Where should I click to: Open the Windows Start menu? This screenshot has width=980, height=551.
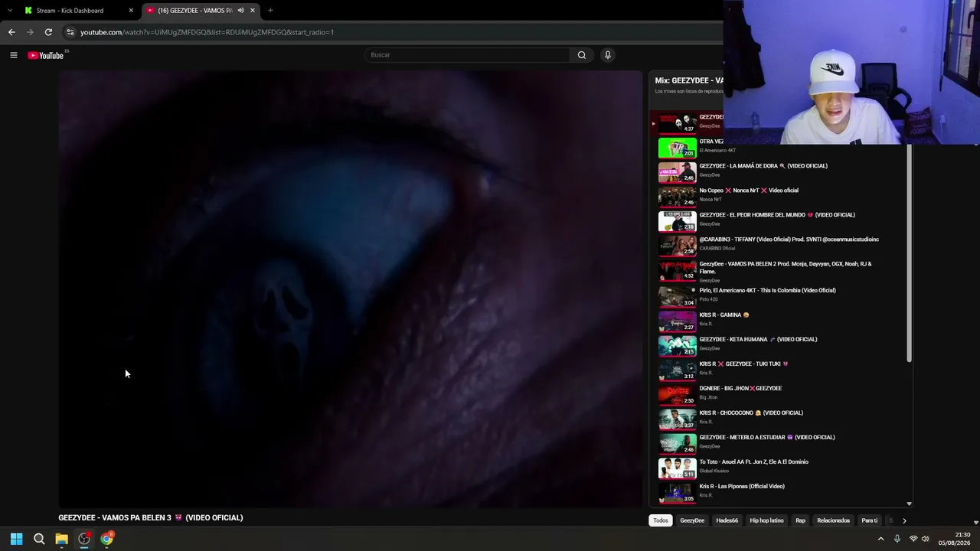click(x=16, y=539)
